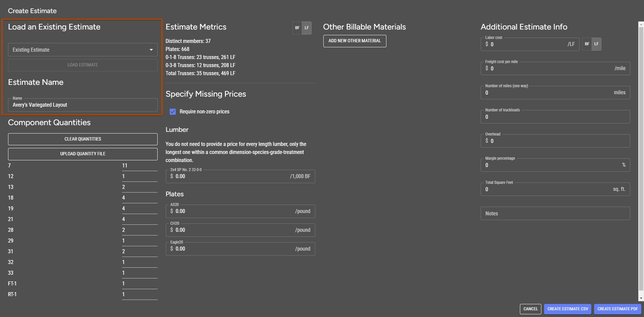This screenshot has height=317, width=644.
Task: Select the Margin percentage input
Action: (550, 165)
